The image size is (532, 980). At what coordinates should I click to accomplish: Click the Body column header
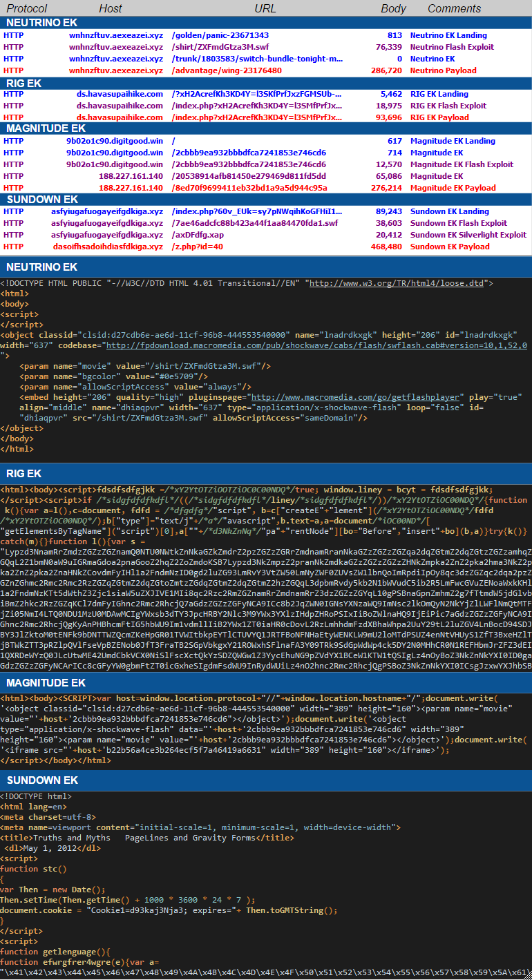click(394, 8)
